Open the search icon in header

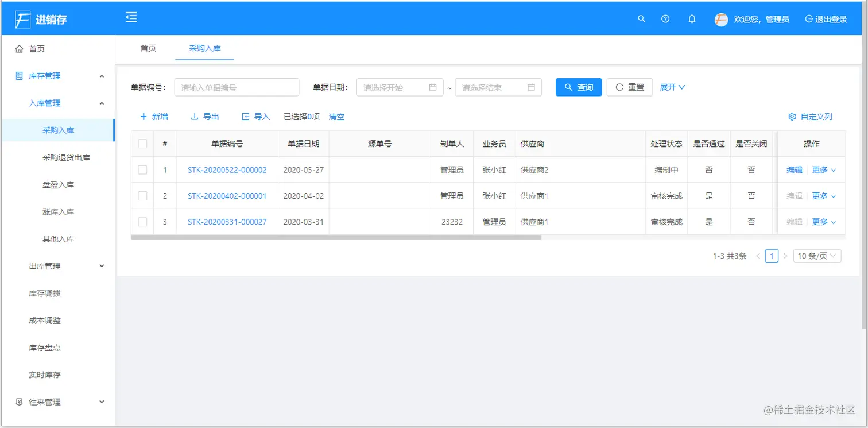642,19
